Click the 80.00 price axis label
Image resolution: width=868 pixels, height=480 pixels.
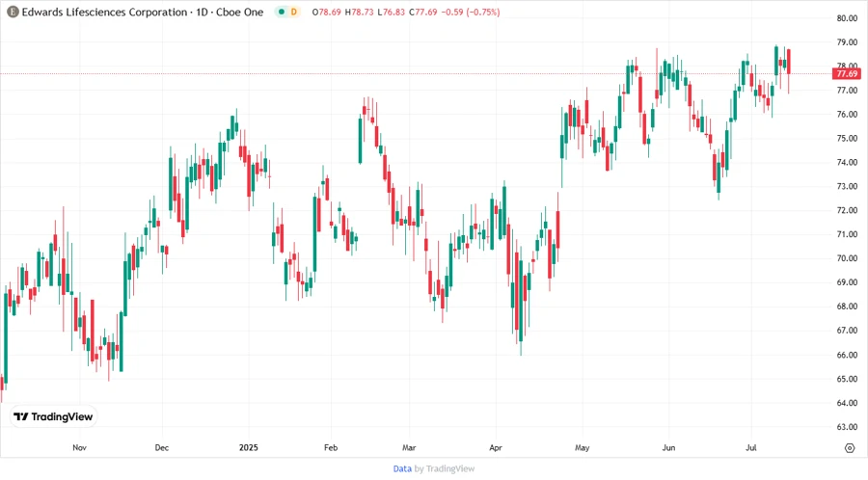(x=847, y=18)
